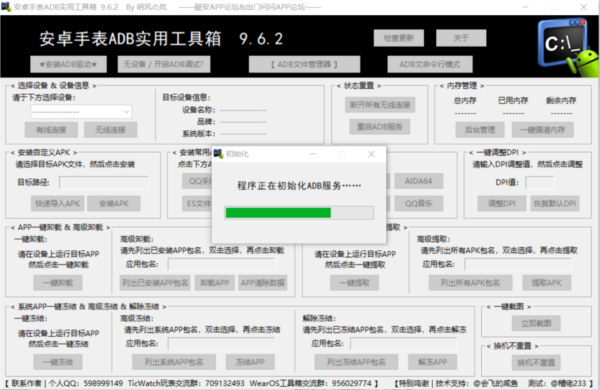Click 安装APK button
This screenshot has width=600, height=390.
(x=114, y=204)
